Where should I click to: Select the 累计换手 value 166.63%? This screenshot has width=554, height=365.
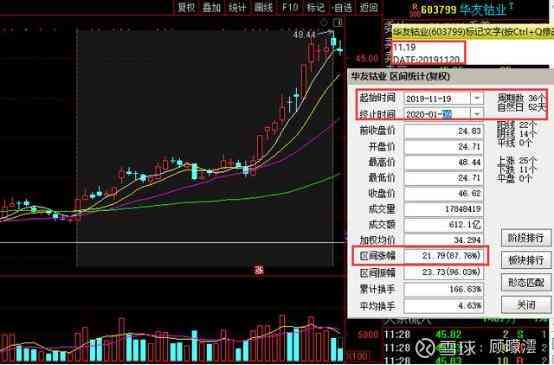[443, 289]
